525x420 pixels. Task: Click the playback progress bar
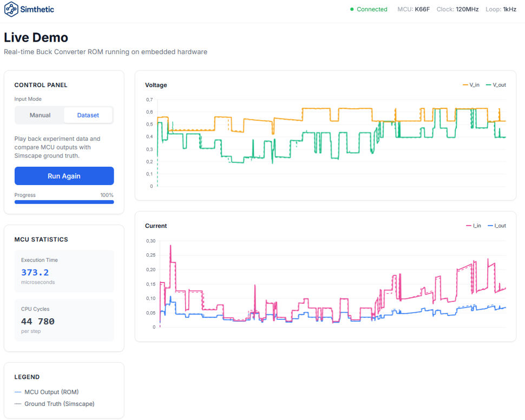point(64,202)
